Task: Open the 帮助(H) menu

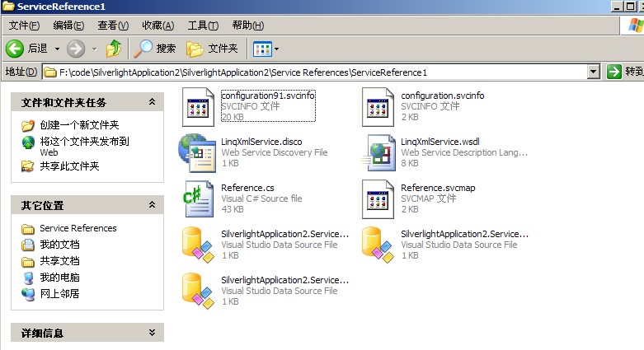Action: coord(247,26)
